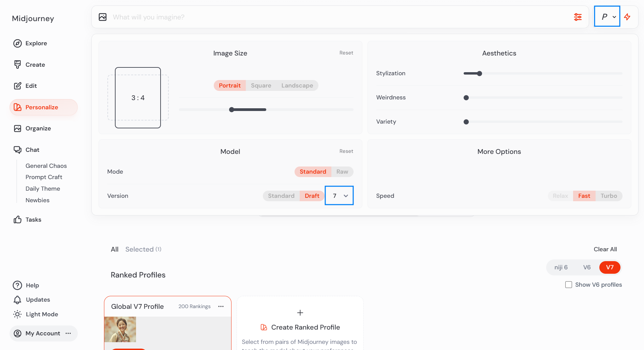Image resolution: width=644 pixels, height=350 pixels.
Task: Open the P personalization dropdown
Action: click(x=607, y=16)
